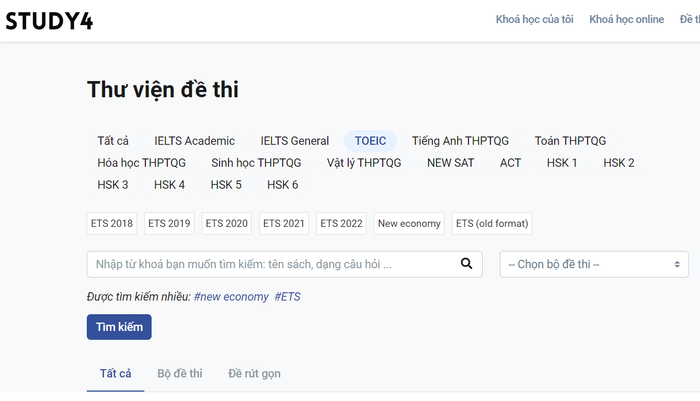
Task: Select the HSK 6 category
Action: (282, 185)
